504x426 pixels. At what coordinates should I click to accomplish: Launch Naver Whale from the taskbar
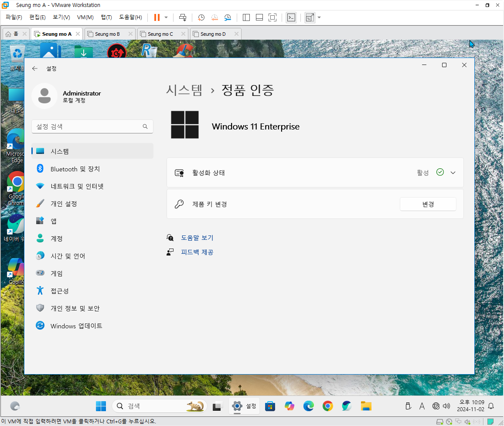pyautogui.click(x=347, y=406)
